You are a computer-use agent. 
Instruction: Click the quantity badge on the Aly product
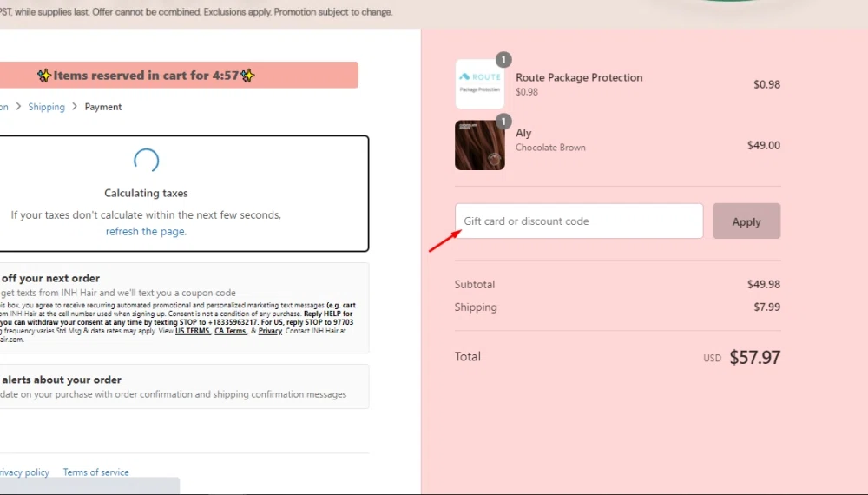point(503,121)
